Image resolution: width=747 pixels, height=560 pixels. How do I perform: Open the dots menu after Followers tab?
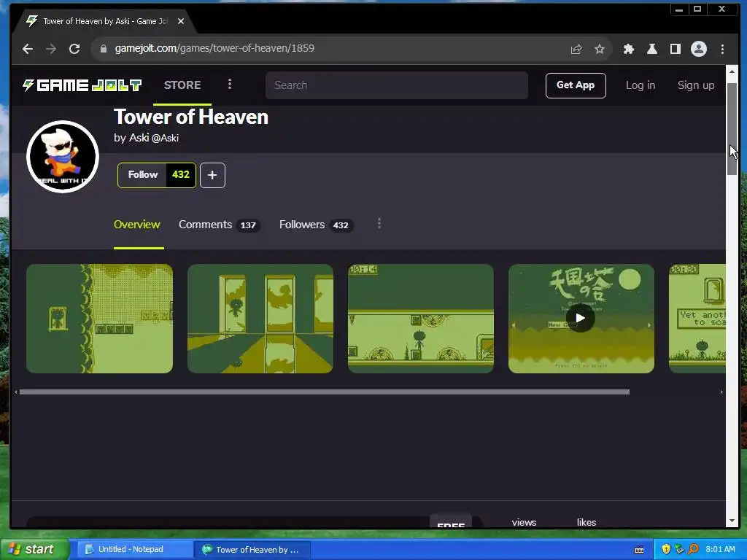(x=379, y=223)
